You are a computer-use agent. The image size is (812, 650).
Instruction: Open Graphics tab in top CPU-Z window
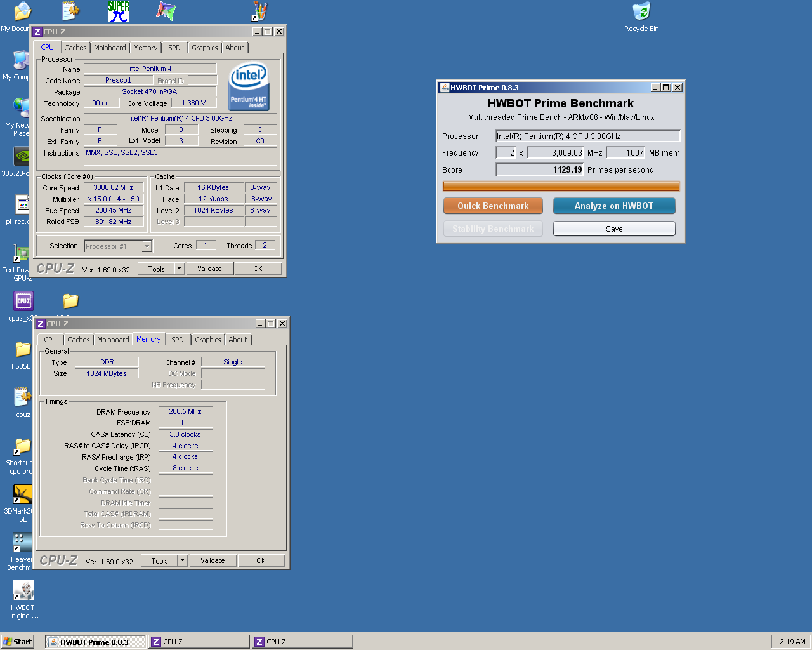coord(205,48)
